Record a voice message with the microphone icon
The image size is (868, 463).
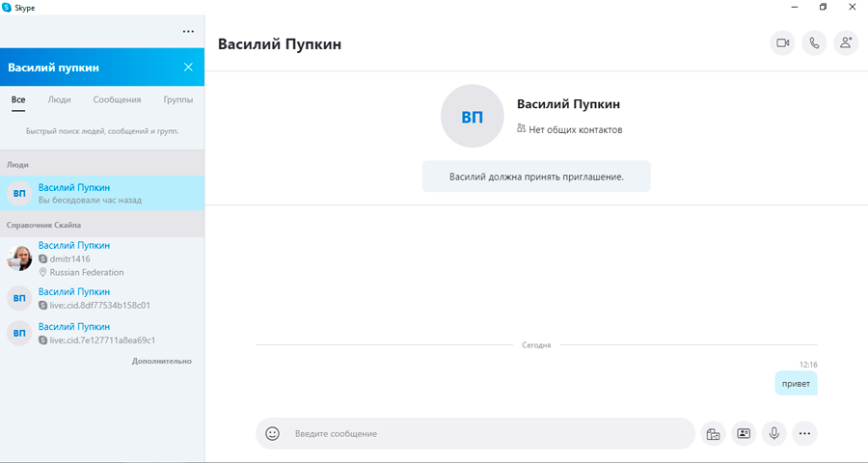[773, 434]
